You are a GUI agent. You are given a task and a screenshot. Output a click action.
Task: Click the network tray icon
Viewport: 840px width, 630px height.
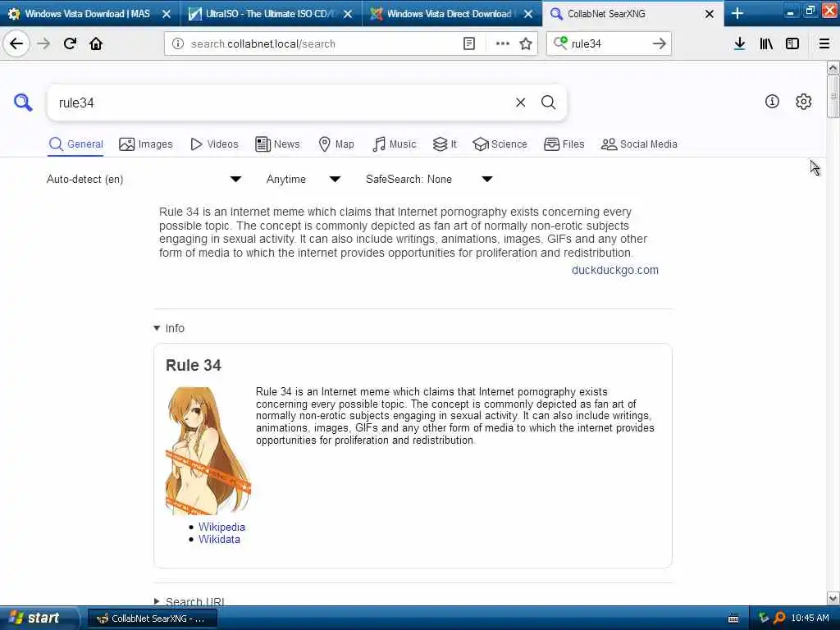click(764, 619)
